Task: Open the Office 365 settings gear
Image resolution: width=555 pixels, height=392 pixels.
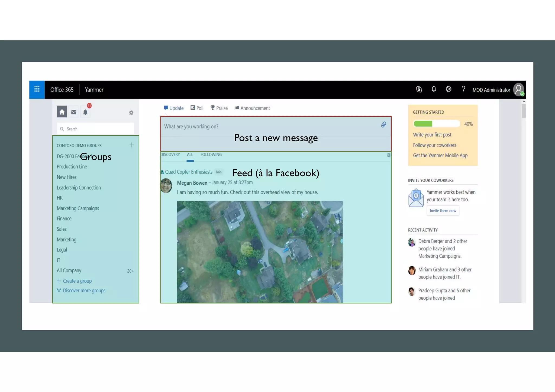Action: pyautogui.click(x=448, y=89)
